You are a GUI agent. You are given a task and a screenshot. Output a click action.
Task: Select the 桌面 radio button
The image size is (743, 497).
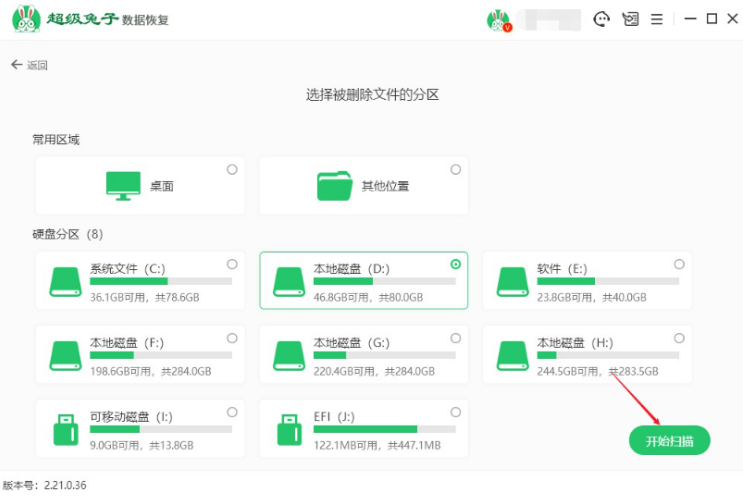coord(232,170)
